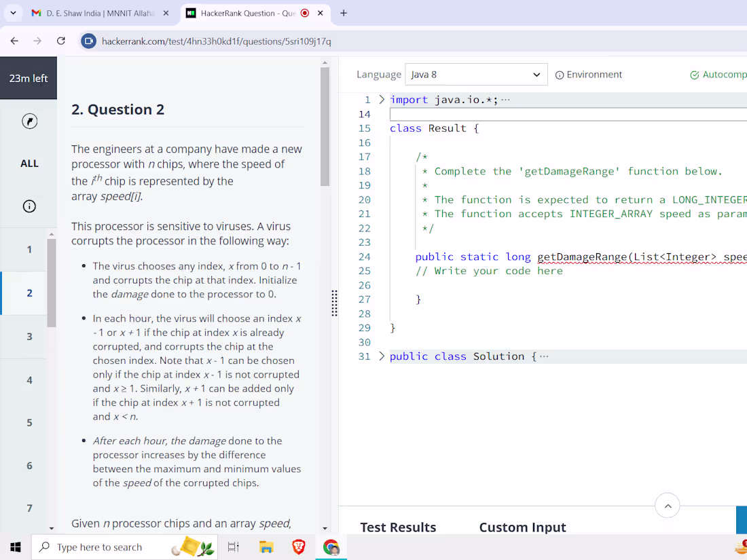This screenshot has width=747, height=560.
Task: Click the 23m left timer
Action: [x=29, y=78]
